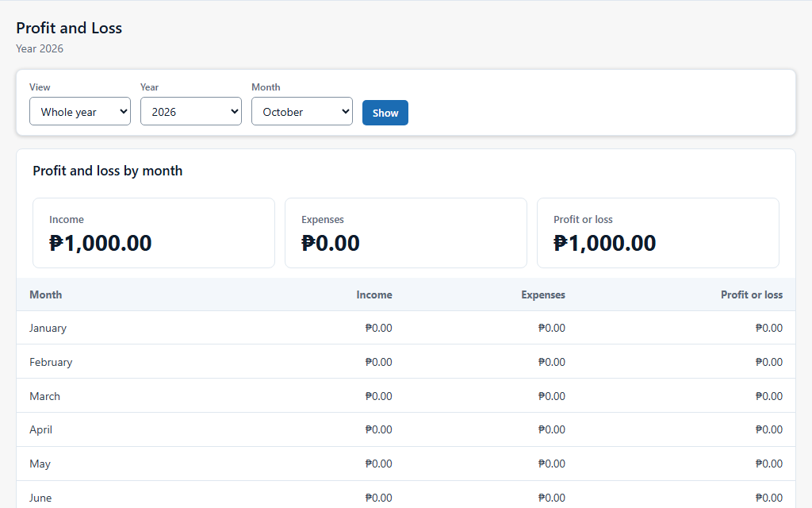Click June's Expenses value

coord(552,498)
